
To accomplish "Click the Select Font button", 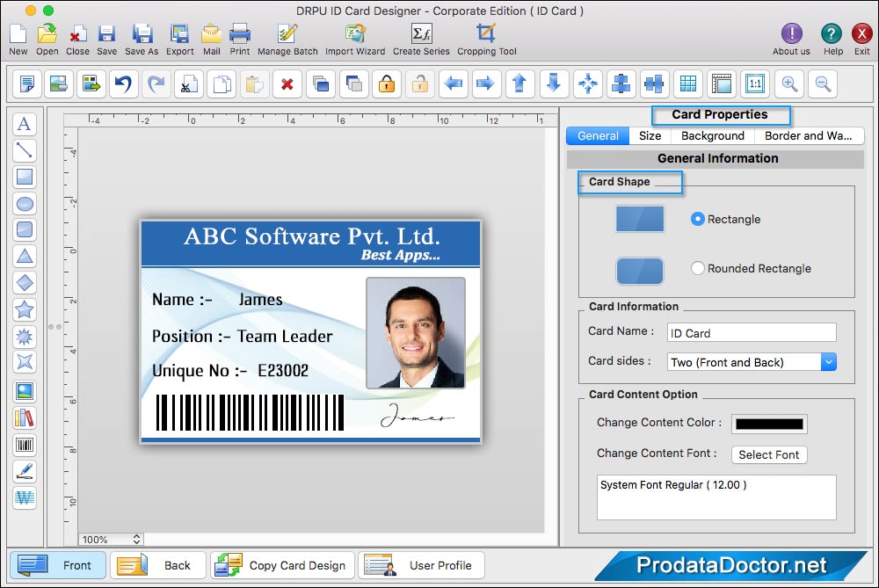I will (x=768, y=454).
